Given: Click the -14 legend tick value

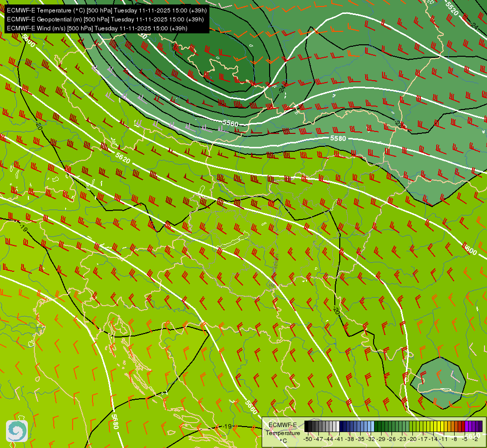Looking at the screenshot, I should tap(433, 439).
